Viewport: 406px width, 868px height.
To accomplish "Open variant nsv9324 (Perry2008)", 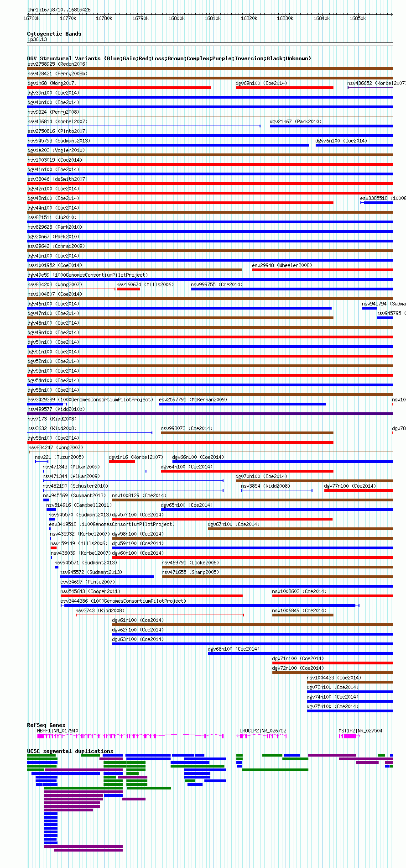I will pyautogui.click(x=53, y=112).
